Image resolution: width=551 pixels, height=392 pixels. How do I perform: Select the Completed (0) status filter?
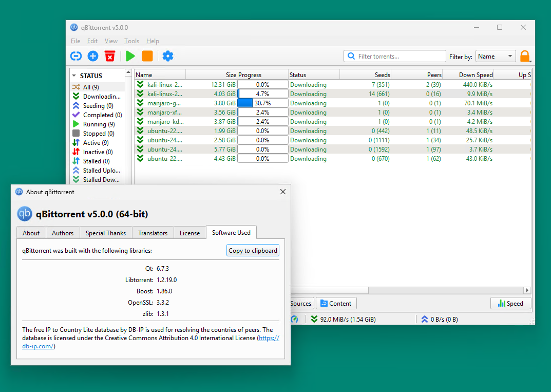tap(98, 115)
